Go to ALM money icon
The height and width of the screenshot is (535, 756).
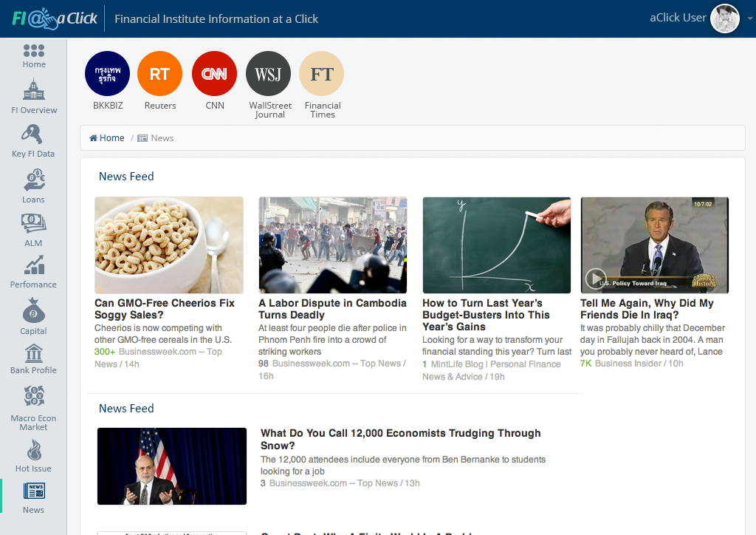pos(33,224)
